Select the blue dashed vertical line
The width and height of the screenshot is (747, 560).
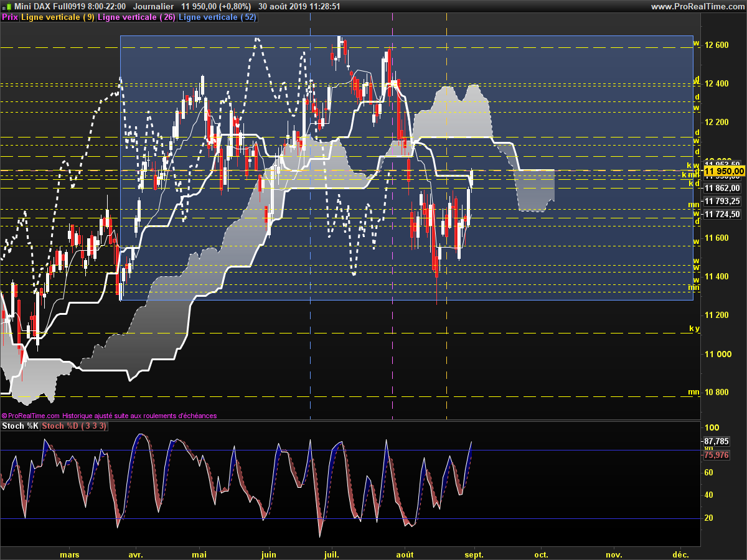pos(310,218)
